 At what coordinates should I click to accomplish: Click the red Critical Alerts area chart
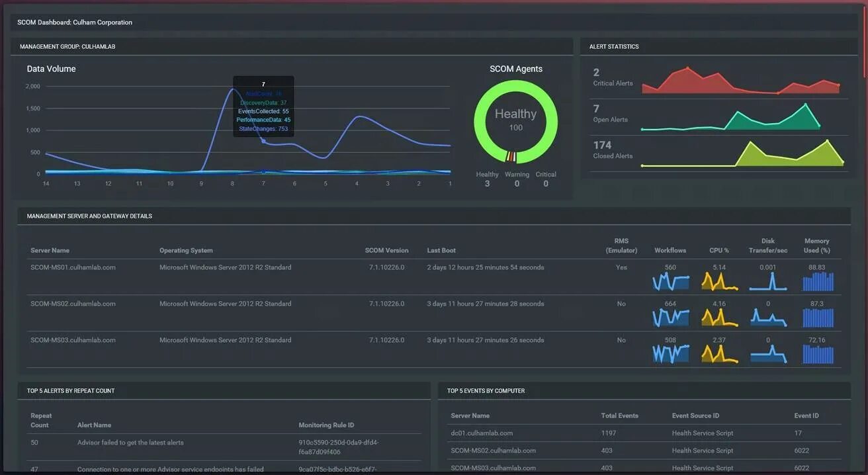[x=740, y=81]
